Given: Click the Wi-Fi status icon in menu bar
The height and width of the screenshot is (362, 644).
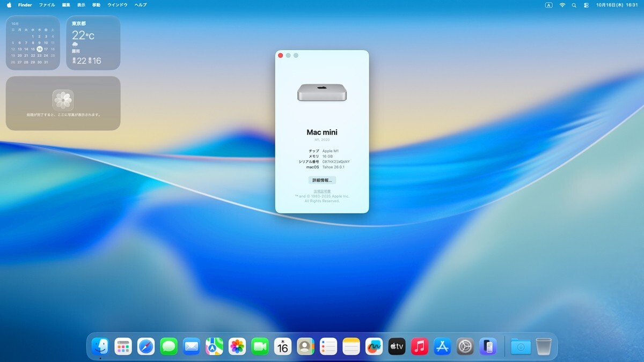Looking at the screenshot, I should pos(562,5).
